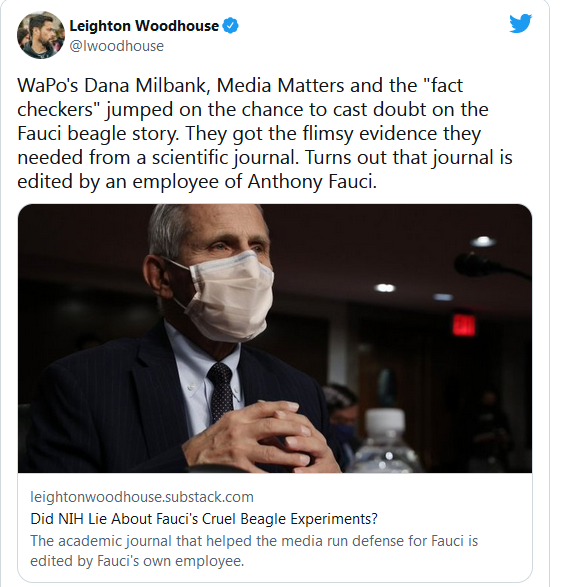Click the water bottle in the photo

click(x=385, y=441)
